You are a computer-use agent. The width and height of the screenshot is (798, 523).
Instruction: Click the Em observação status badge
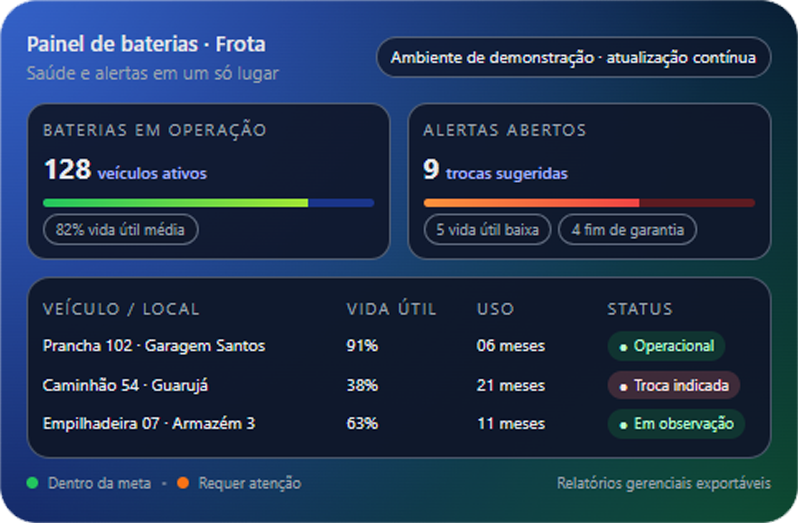point(676,424)
